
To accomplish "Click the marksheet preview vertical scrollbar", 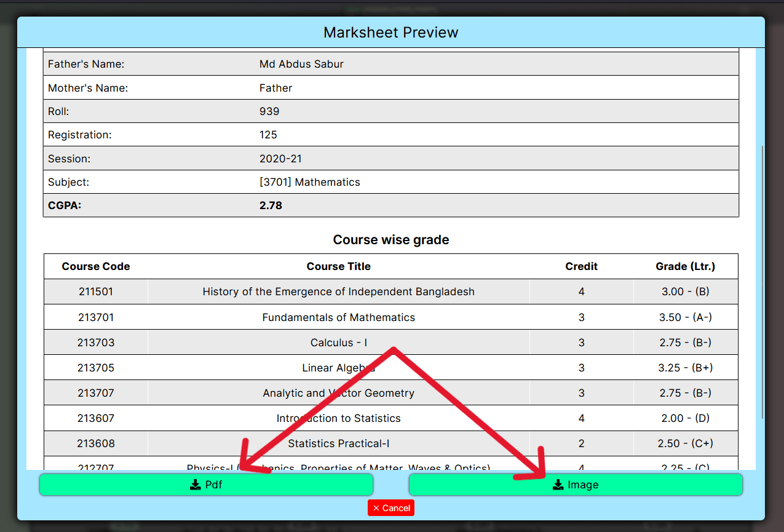I will click(x=762, y=277).
